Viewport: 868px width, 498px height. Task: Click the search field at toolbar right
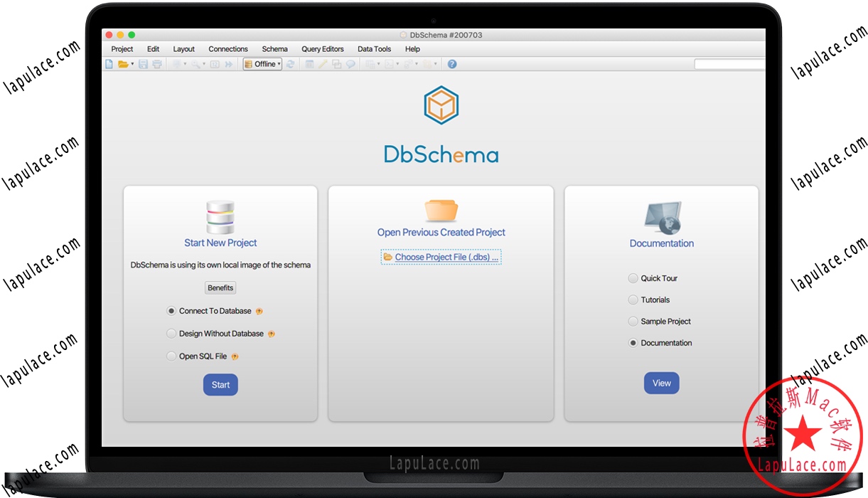click(x=730, y=64)
